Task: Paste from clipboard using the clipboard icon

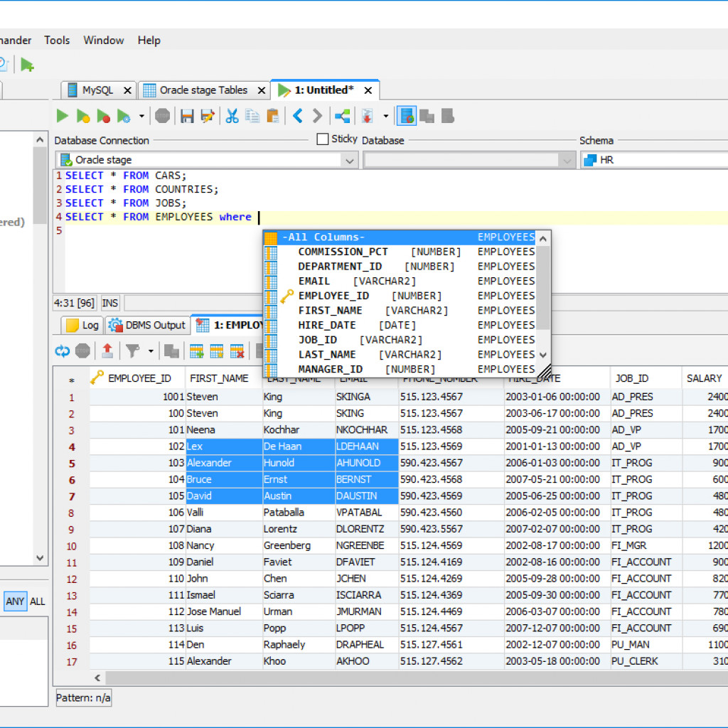Action: 273,116
